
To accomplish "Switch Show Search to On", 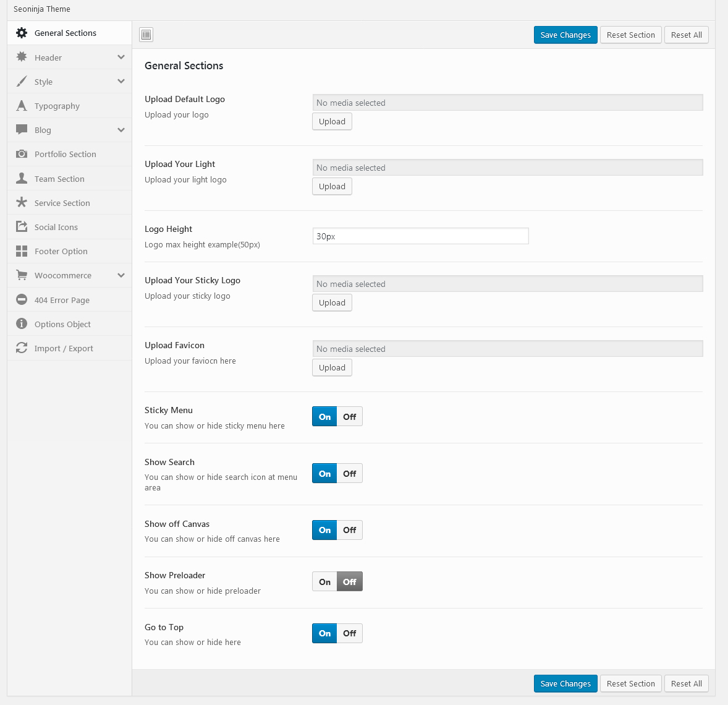I will [324, 474].
